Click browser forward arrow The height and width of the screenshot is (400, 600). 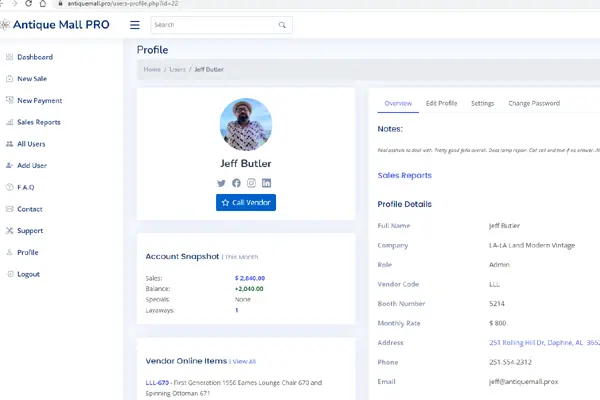click(x=15, y=3)
